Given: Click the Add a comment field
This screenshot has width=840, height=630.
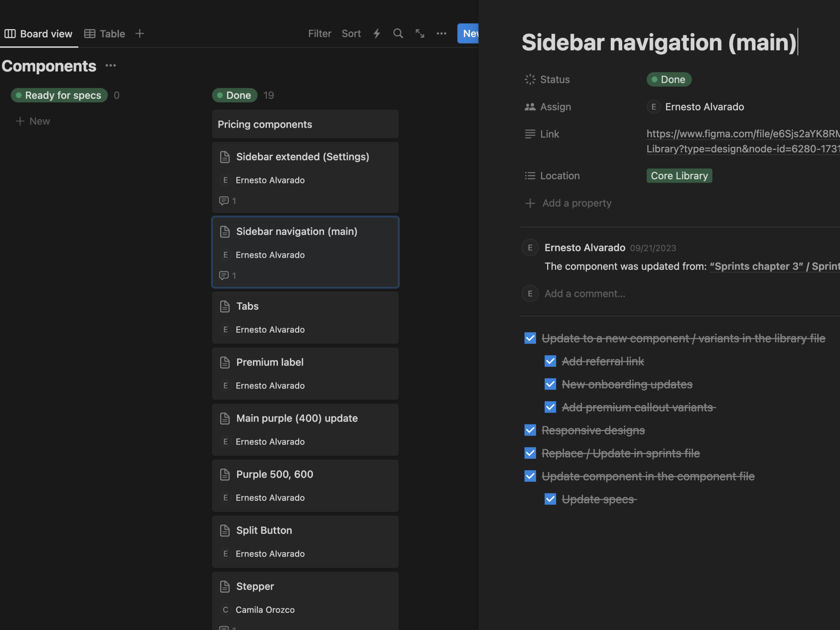Looking at the screenshot, I should [584, 294].
